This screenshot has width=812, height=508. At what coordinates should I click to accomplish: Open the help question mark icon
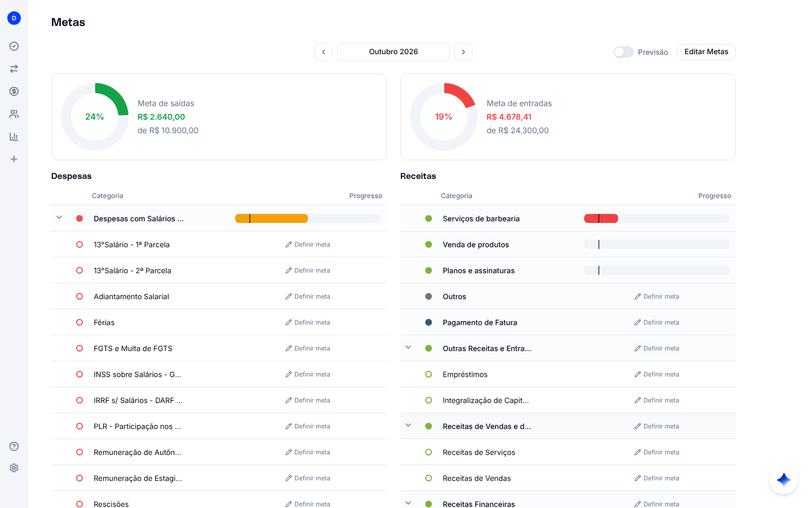click(14, 446)
